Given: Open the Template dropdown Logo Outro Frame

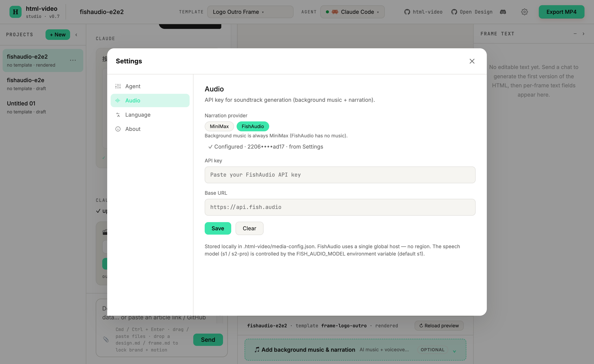Looking at the screenshot, I should click(x=250, y=12).
